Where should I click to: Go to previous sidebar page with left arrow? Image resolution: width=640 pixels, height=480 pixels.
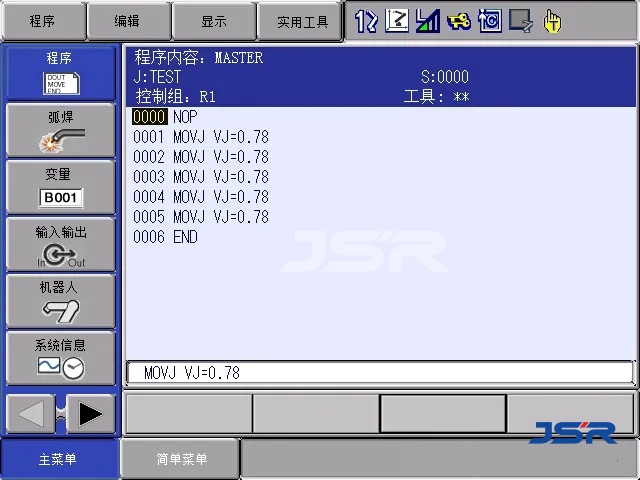[31, 414]
